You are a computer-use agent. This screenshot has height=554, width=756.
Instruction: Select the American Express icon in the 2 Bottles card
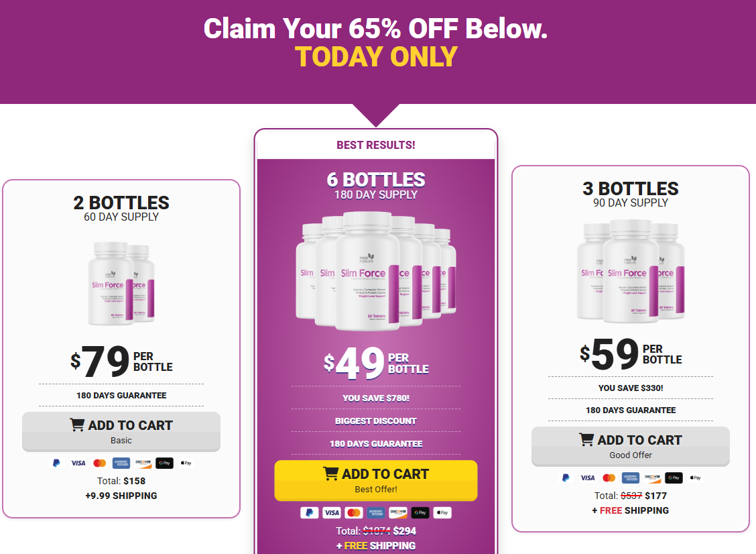click(121, 463)
